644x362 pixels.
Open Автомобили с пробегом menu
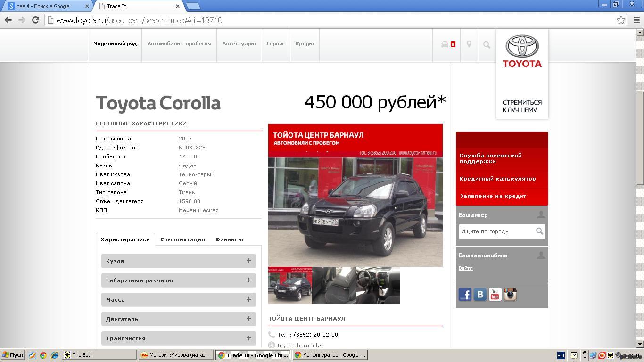[x=179, y=44]
